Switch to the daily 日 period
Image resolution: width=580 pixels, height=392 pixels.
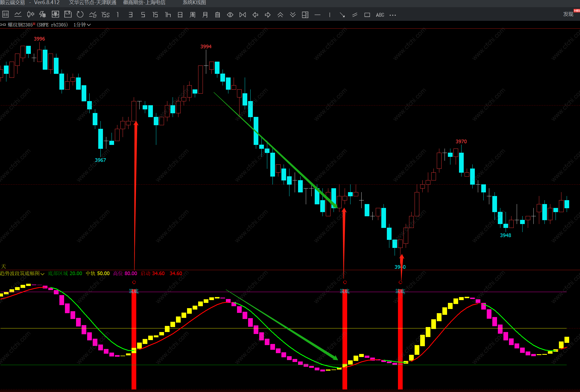click(x=180, y=15)
